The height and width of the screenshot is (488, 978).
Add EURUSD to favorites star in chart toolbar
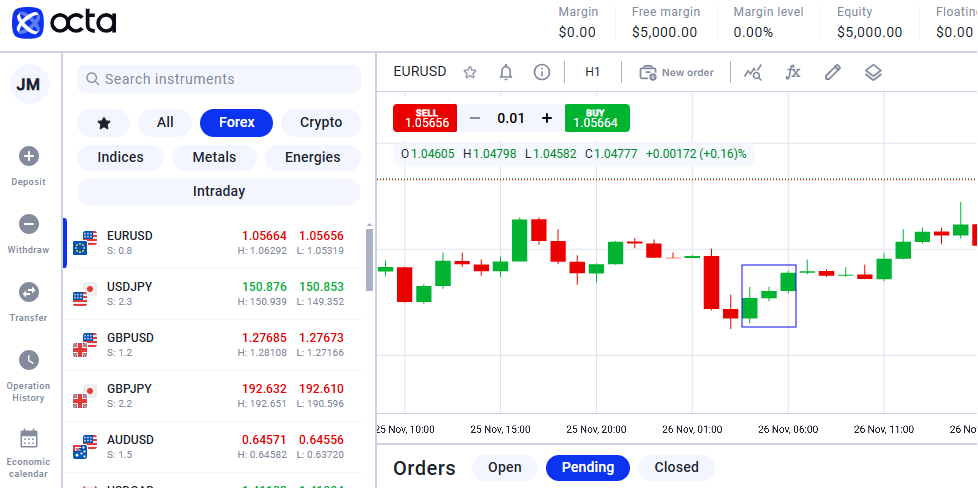pyautogui.click(x=470, y=72)
